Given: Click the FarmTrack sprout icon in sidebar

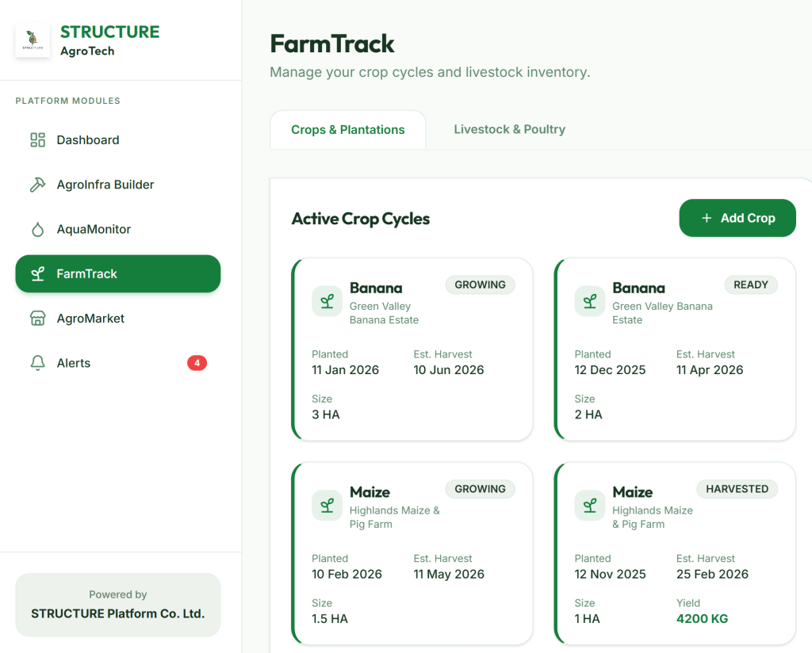Looking at the screenshot, I should coord(37,274).
